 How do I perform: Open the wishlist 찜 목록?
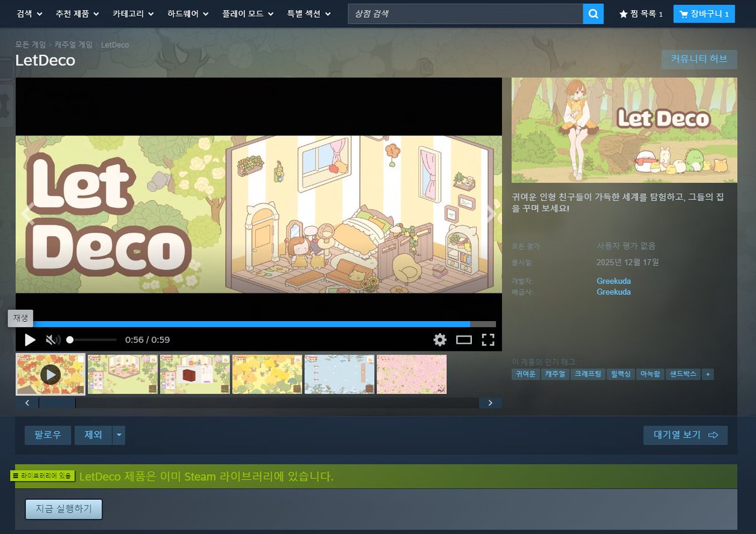641,14
